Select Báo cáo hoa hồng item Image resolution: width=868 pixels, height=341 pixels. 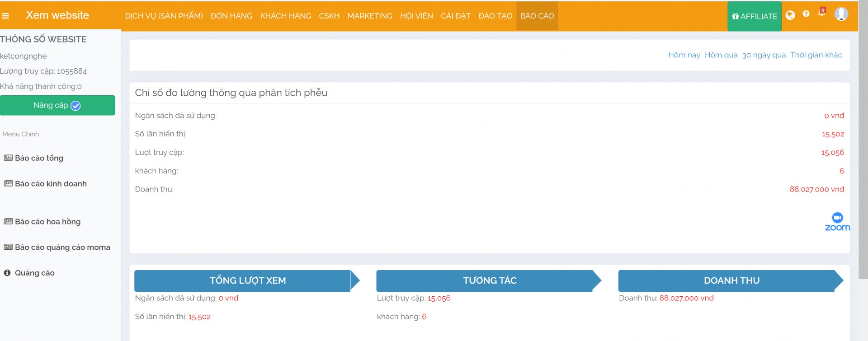click(47, 222)
